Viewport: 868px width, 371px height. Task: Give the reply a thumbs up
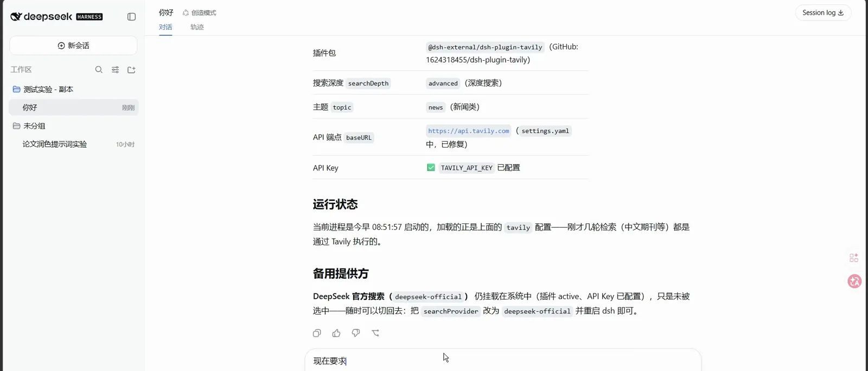336,333
